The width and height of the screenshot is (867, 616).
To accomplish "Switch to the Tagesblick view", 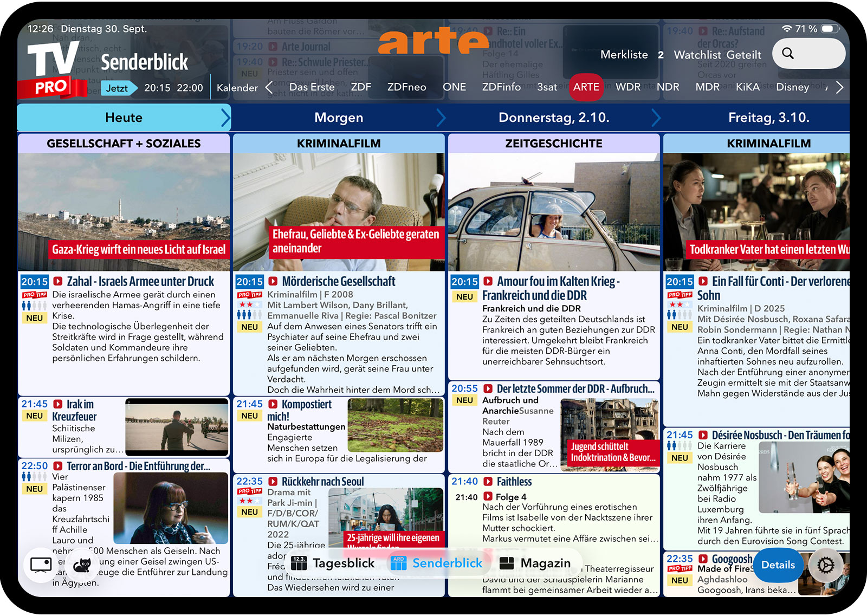I will point(333,563).
